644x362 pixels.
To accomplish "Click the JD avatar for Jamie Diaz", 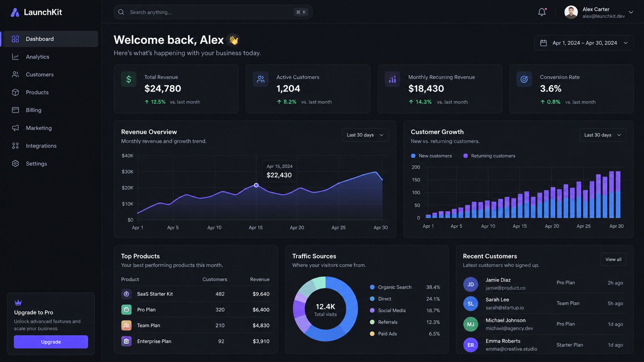I will (x=471, y=284).
